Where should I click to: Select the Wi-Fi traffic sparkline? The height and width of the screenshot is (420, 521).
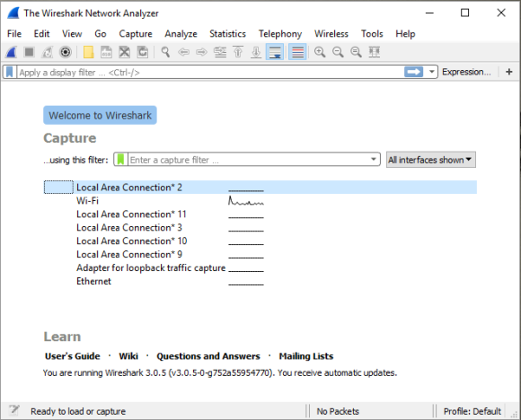[x=246, y=200]
